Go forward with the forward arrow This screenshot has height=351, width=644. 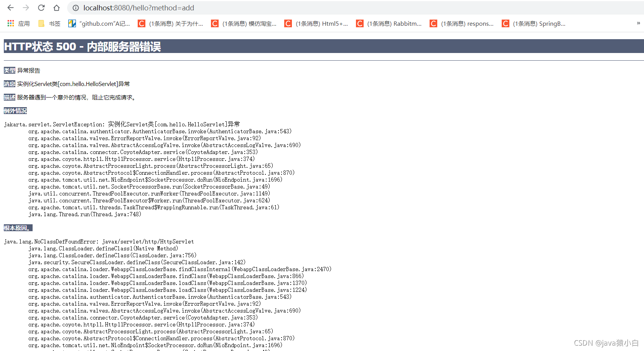click(26, 8)
